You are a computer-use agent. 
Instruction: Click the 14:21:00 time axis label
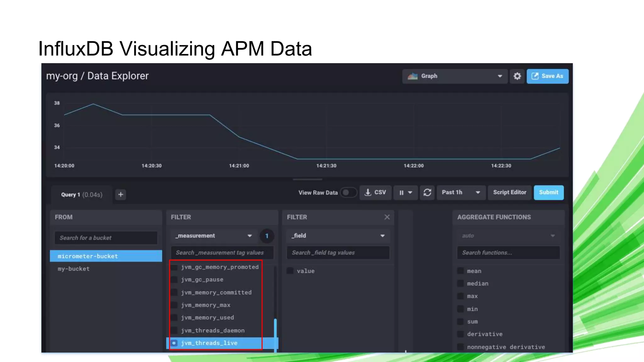tap(239, 166)
